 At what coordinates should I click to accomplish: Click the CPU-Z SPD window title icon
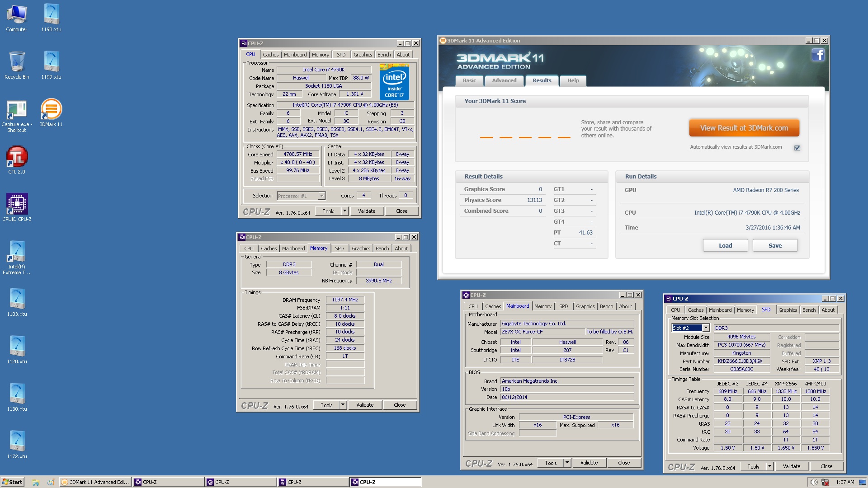pyautogui.click(x=669, y=299)
